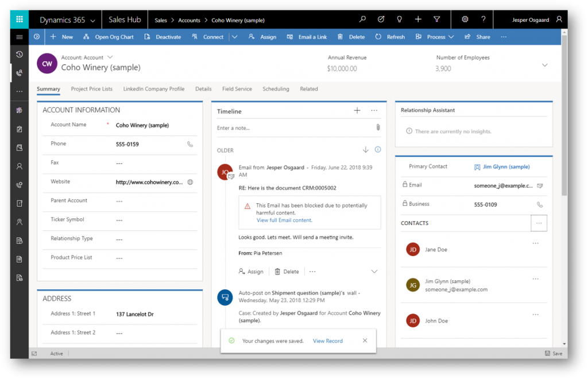588x379 pixels.
Task: Click the sort arrow in OLDER section
Action: 365,150
